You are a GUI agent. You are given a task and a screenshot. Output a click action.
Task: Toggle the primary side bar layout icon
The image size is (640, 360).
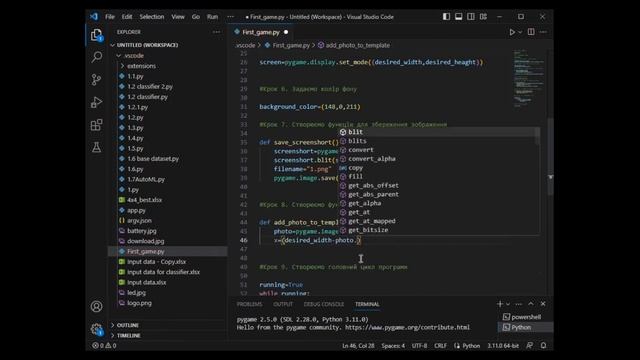click(446, 17)
